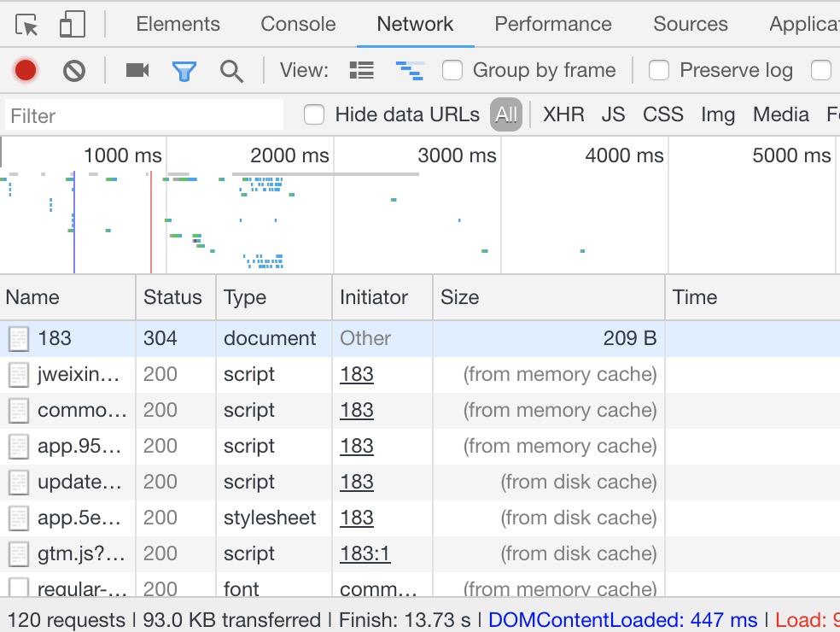This screenshot has width=840, height=632.
Task: Select the gtm.js request row
Action: pos(81,553)
